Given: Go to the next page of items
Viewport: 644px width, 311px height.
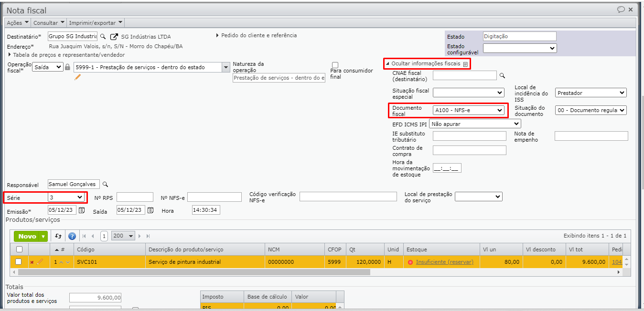Looking at the screenshot, I should [140, 236].
